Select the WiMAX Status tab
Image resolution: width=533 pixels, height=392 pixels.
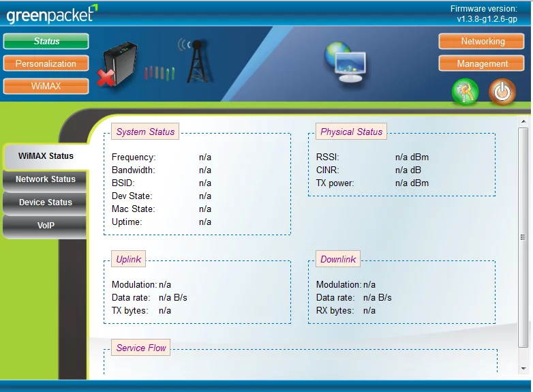(46, 156)
